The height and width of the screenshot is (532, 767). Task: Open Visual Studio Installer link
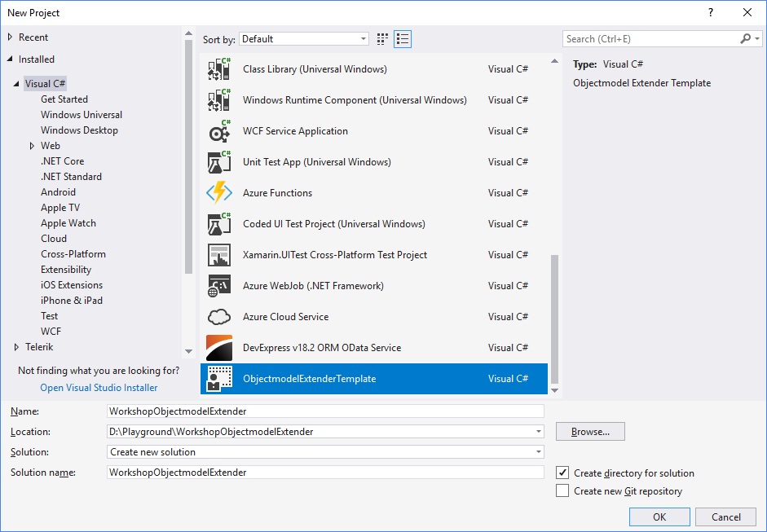[99, 388]
